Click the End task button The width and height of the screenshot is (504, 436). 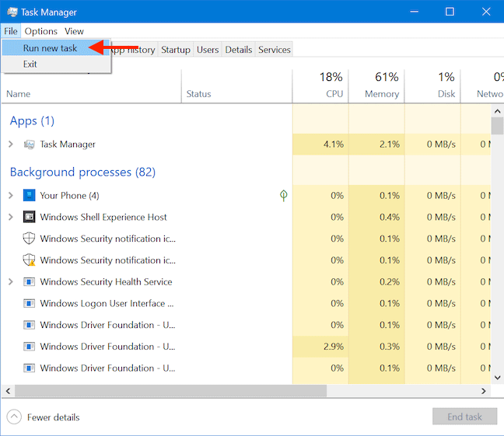[464, 417]
